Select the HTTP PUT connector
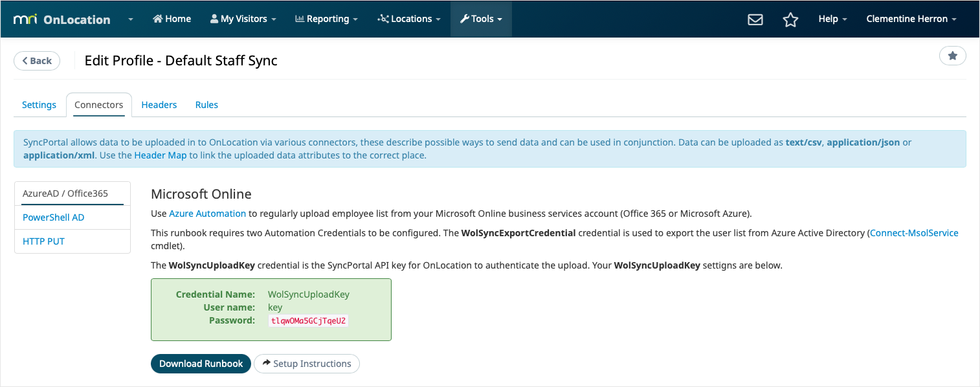This screenshot has height=387, width=980. [x=72, y=241]
